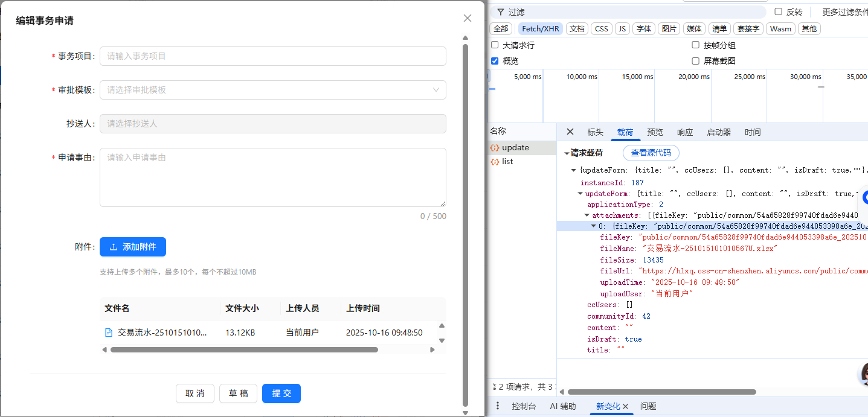Uncheck the 概览 checkbox
Viewport: 868px width, 417px height.
pyautogui.click(x=495, y=61)
